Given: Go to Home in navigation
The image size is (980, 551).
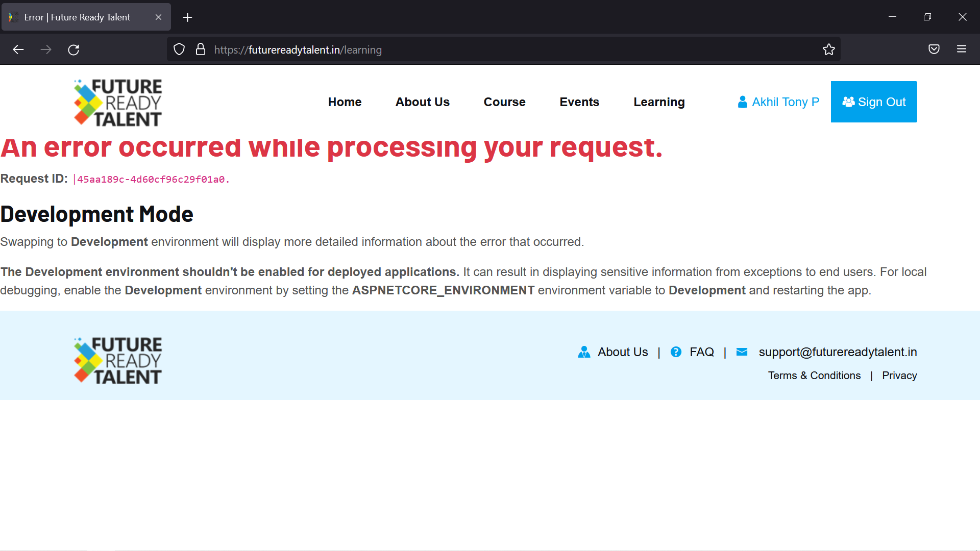Looking at the screenshot, I should point(345,102).
